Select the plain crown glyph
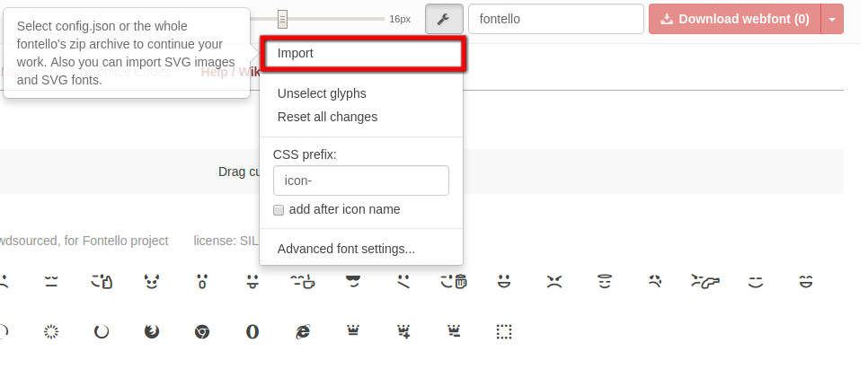Viewport: 868px width, 378px height. [353, 331]
